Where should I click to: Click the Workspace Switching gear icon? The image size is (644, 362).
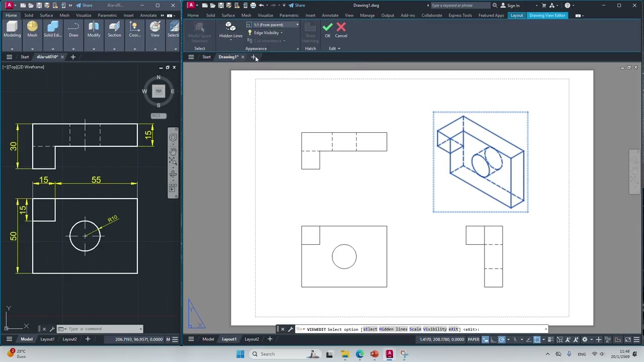click(585, 339)
